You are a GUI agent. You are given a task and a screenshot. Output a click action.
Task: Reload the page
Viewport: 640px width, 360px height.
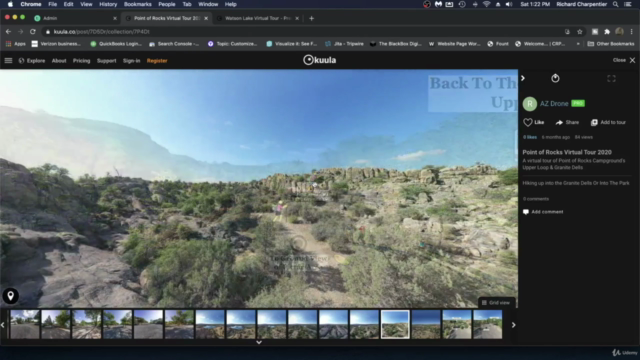point(33,31)
